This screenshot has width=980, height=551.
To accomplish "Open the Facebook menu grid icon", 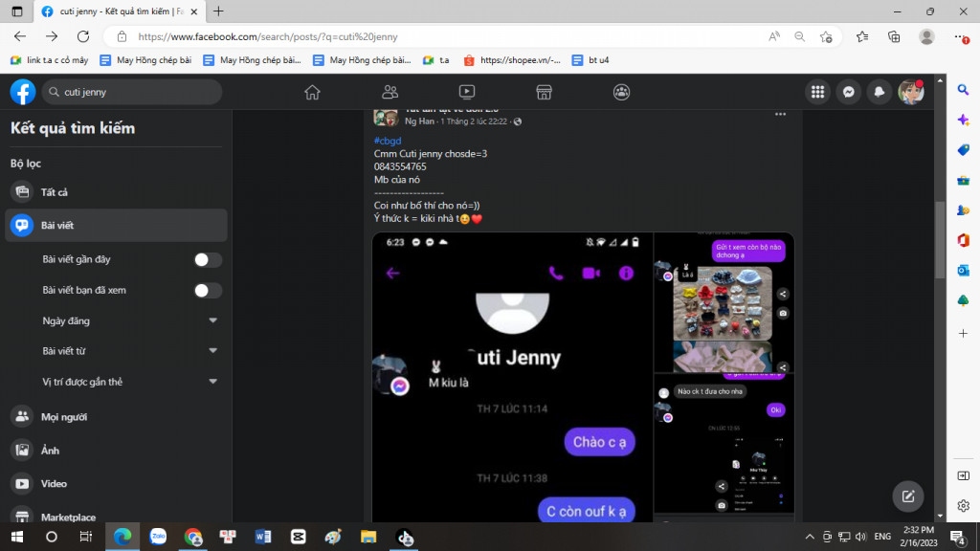I will 817,92.
